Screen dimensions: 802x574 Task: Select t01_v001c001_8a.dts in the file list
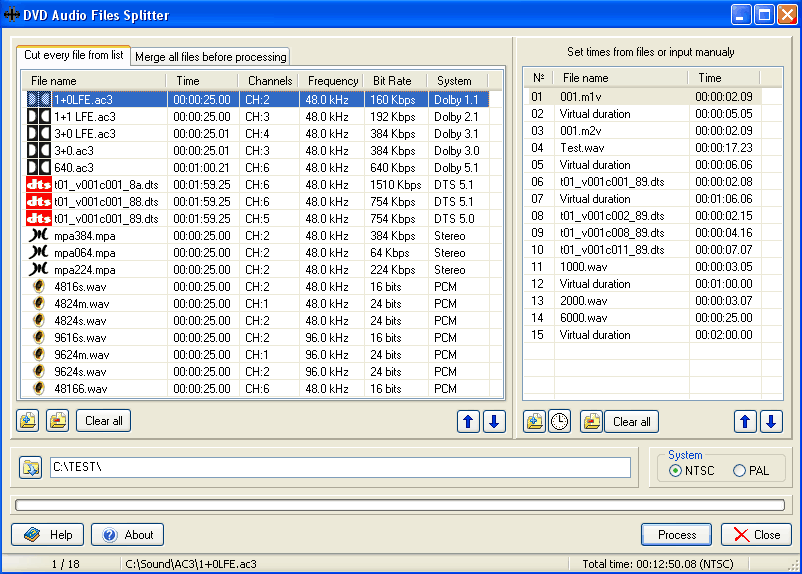point(105,185)
